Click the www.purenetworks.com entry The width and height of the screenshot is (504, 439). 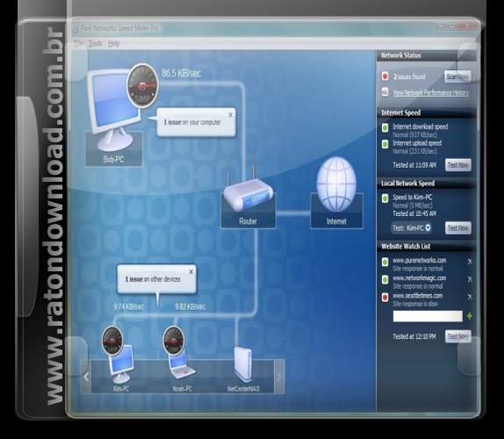click(420, 260)
